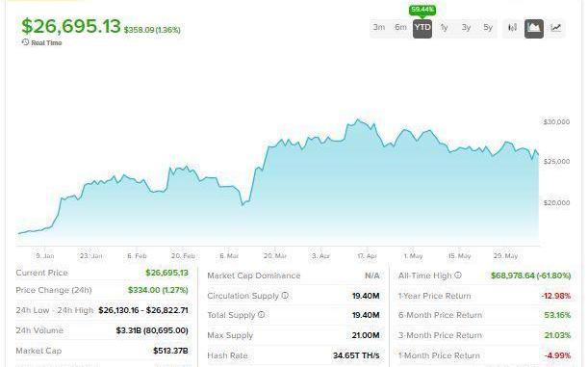The image size is (588, 367).
Task: Click the Market Cap value $513.37B
Action: pos(170,351)
